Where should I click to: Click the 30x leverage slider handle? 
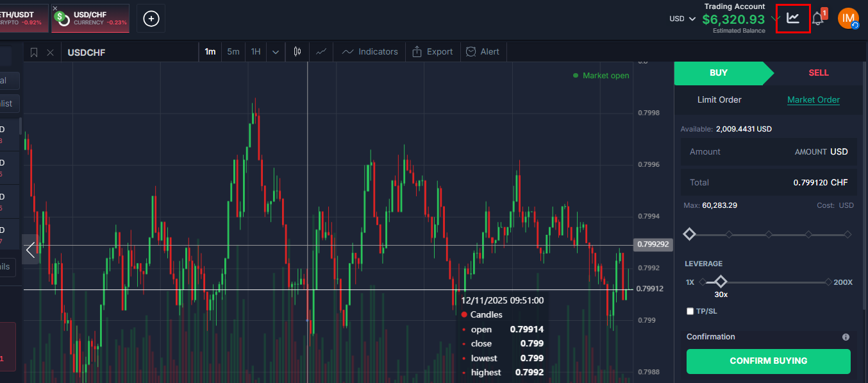[721, 282]
